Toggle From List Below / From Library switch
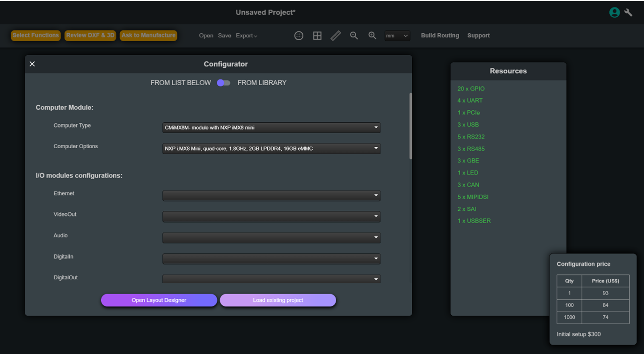The height and width of the screenshot is (354, 644). click(224, 83)
